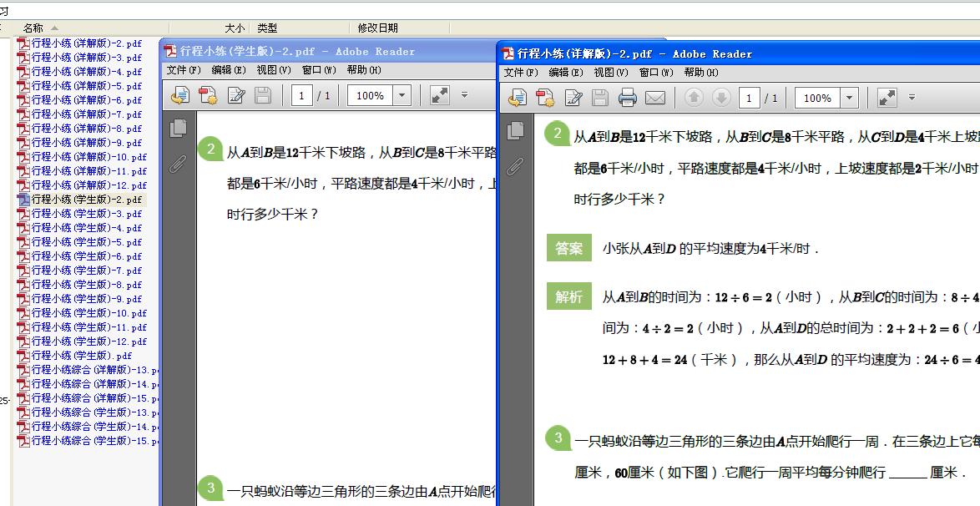This screenshot has height=506, width=980.
Task: Click the previous page up arrow in the 详解版 window
Action: 693,99
